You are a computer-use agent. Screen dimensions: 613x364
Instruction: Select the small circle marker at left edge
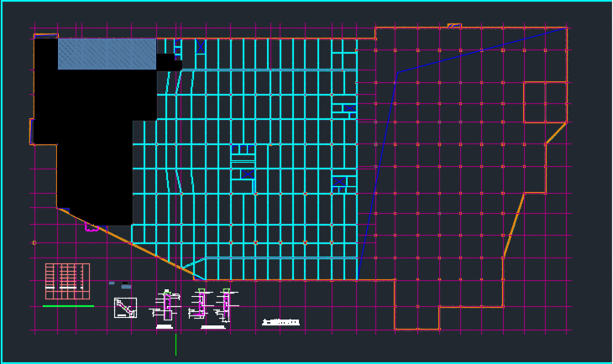pos(34,243)
